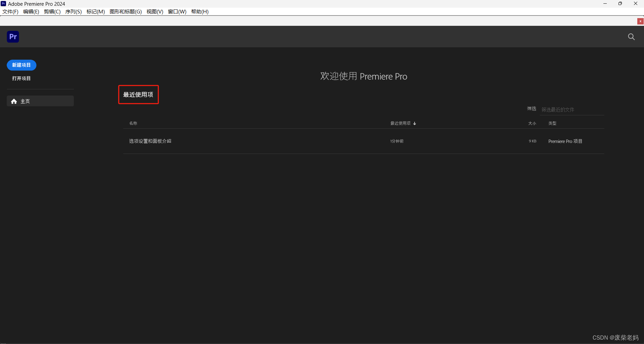Click the Premiere Pro 项目 type cell

point(565,141)
